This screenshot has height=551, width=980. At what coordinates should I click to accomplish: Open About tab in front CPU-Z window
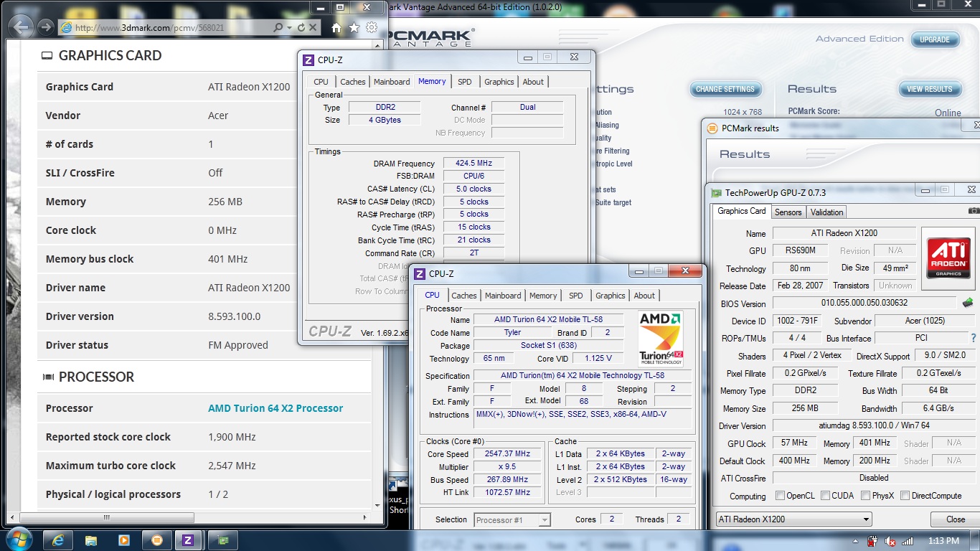644,296
